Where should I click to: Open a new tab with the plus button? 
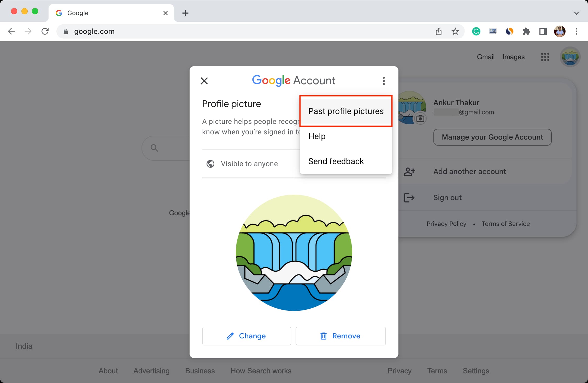click(x=185, y=13)
